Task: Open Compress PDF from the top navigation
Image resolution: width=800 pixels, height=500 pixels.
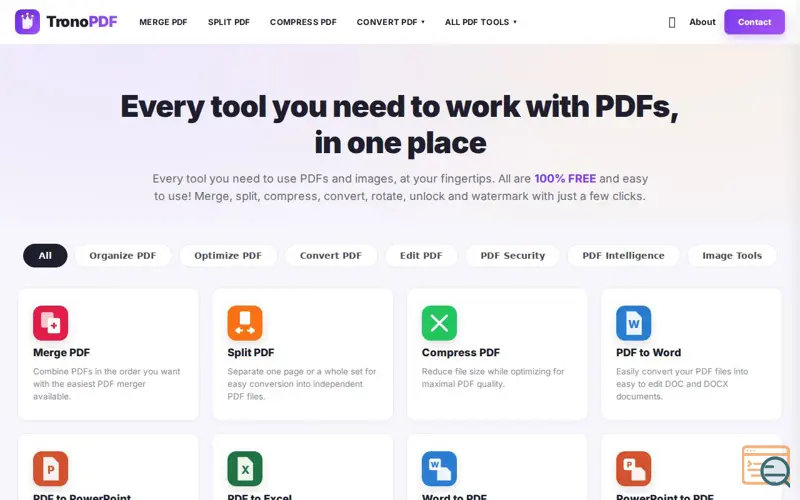Action: (x=303, y=22)
